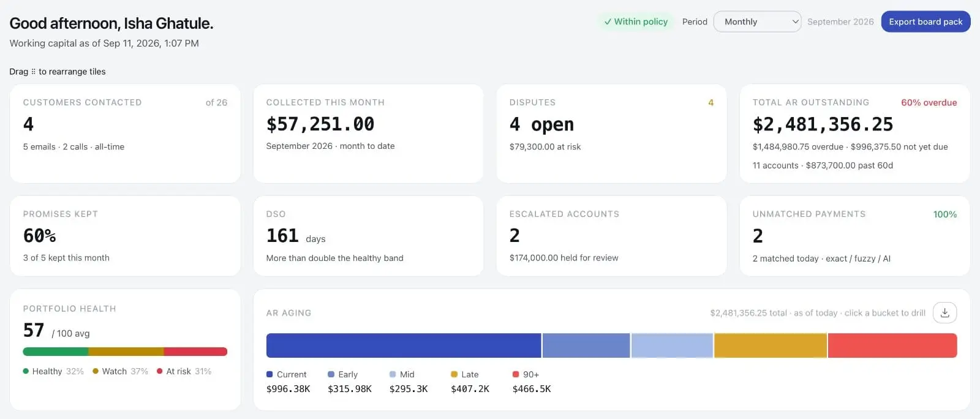Click '$174,000.00 held for review' text
The image size is (980, 419).
click(563, 258)
